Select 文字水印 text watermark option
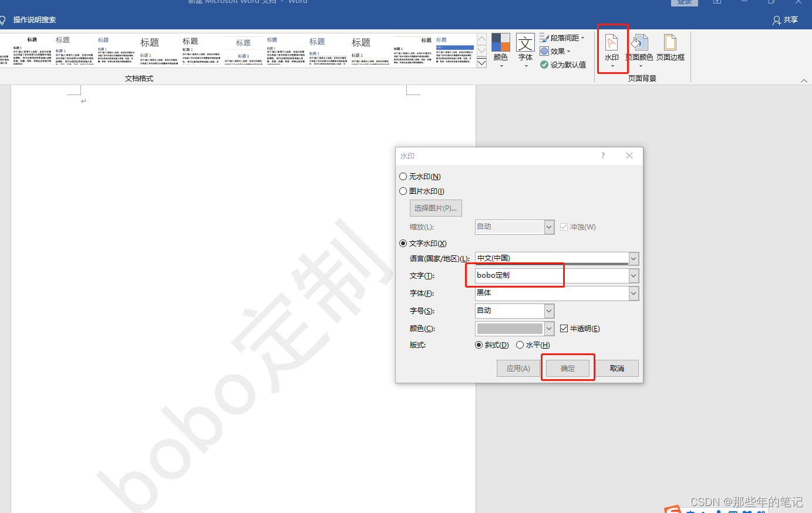The height and width of the screenshot is (513, 812). [x=423, y=244]
